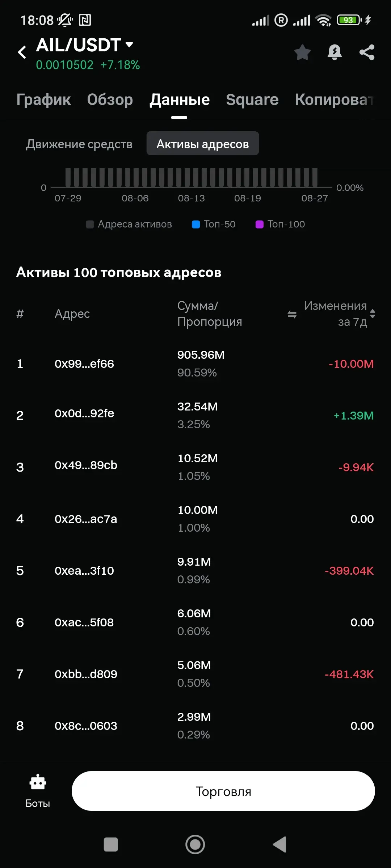Screen dimensions: 391x868
Task: Tap the Торговля button
Action: pyautogui.click(x=223, y=791)
